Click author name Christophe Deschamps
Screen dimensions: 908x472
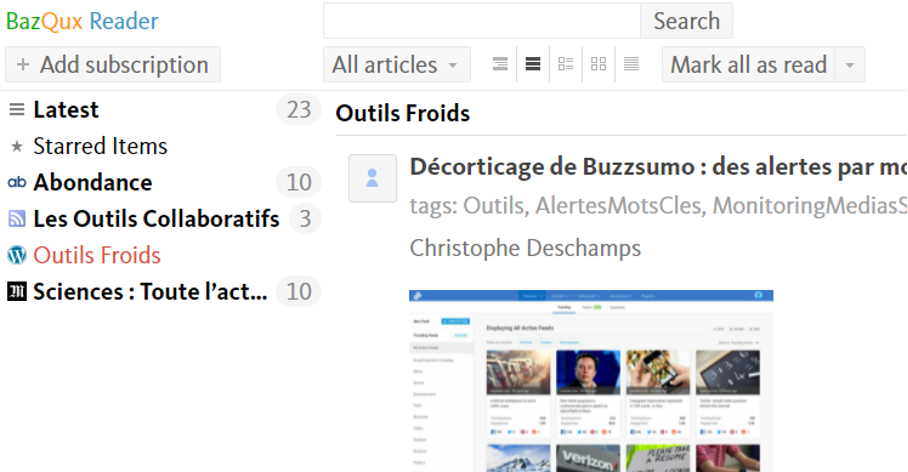pos(525,248)
